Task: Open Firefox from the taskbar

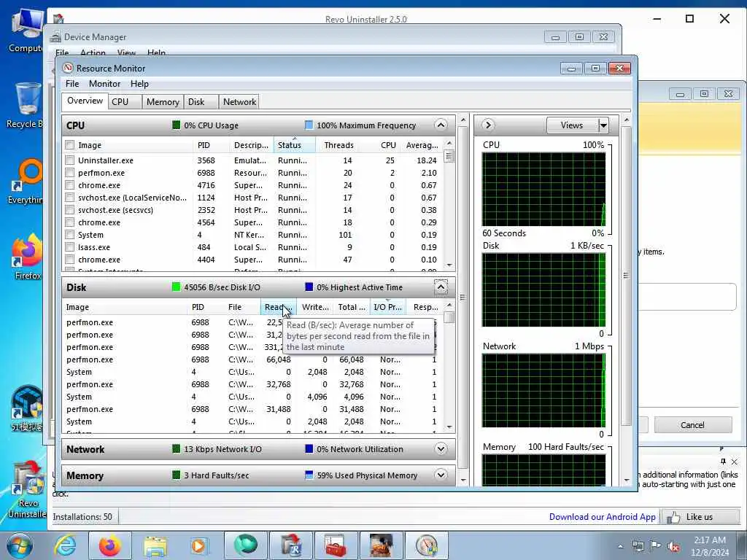Action: pos(109,545)
